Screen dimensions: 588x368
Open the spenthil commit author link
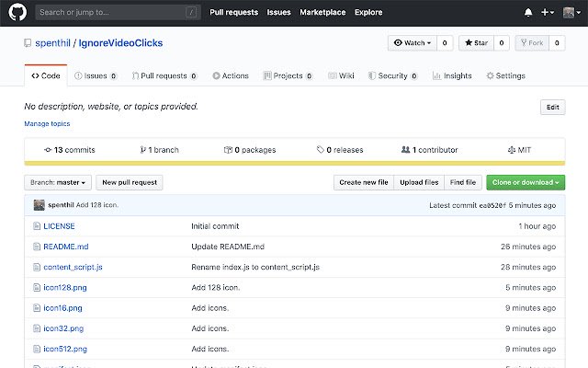[61, 205]
